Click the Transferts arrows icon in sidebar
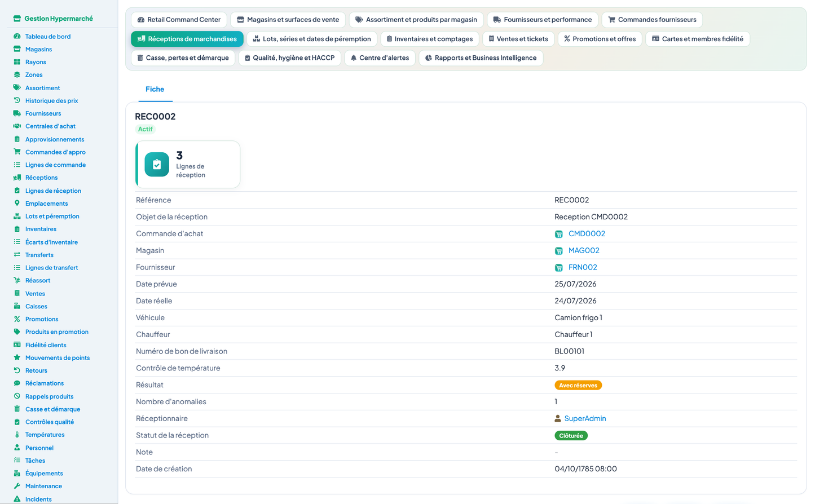The height and width of the screenshot is (504, 815). pyautogui.click(x=17, y=255)
